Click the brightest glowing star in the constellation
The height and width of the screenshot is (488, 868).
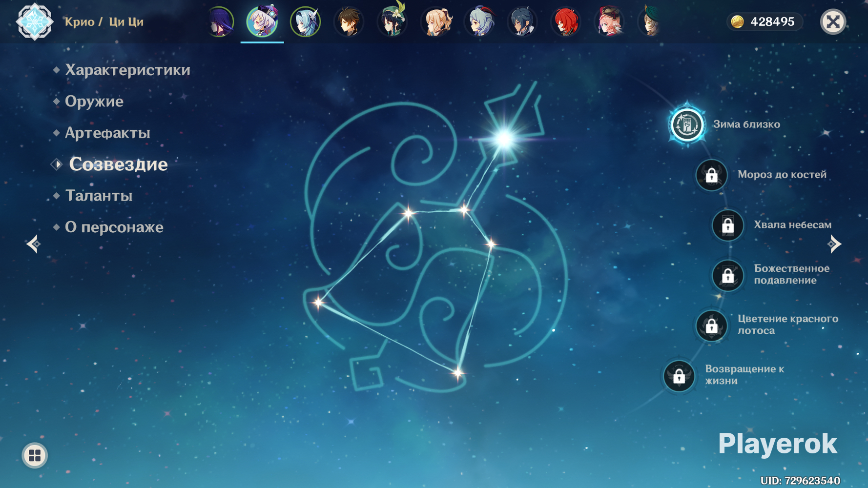pos(504,139)
